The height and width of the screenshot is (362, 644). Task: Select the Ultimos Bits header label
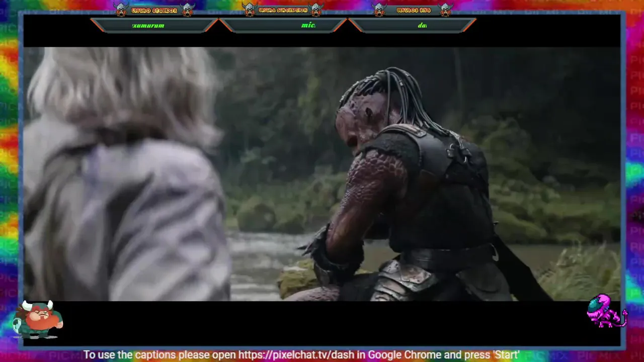413,11
